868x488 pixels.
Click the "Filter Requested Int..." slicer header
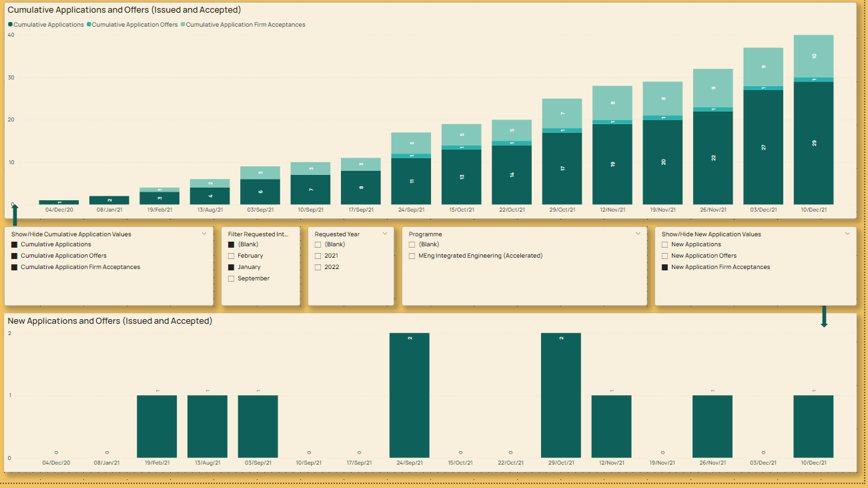[258, 234]
